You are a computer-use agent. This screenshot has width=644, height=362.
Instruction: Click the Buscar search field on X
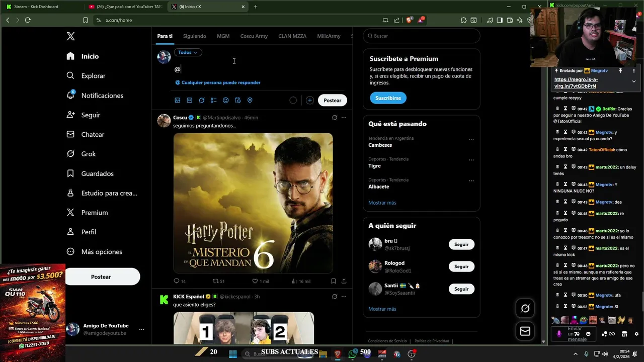pyautogui.click(x=422, y=36)
